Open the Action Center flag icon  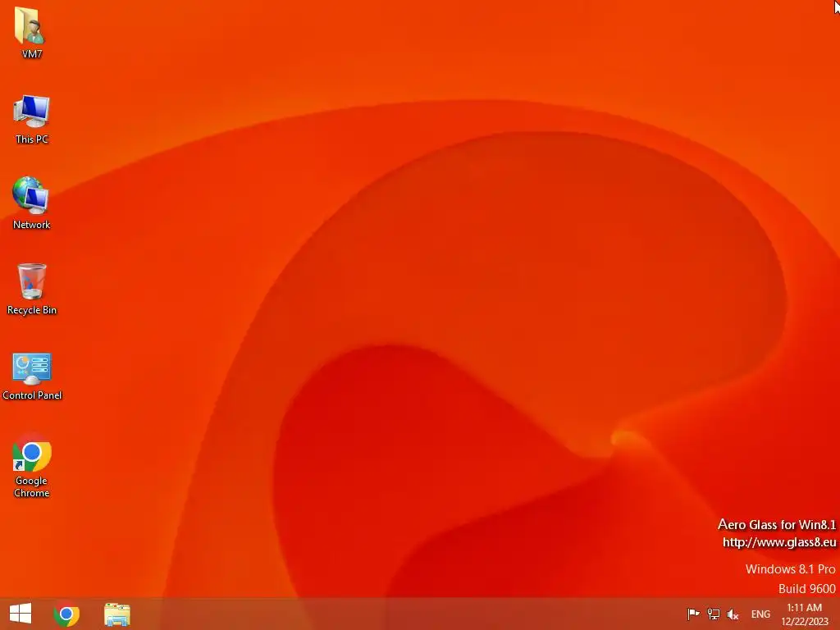tap(693, 614)
